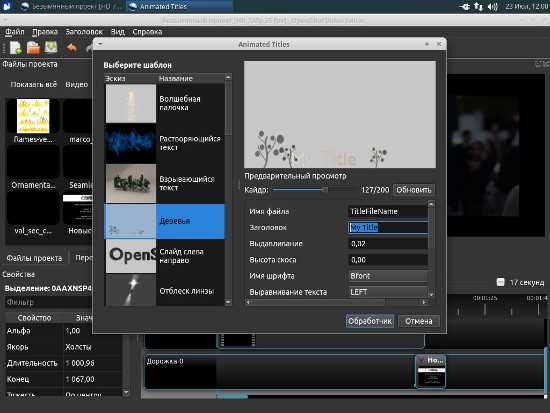This screenshot has width=550, height=413.
Task: Open the volume icon in system tray
Action: click(x=493, y=7)
